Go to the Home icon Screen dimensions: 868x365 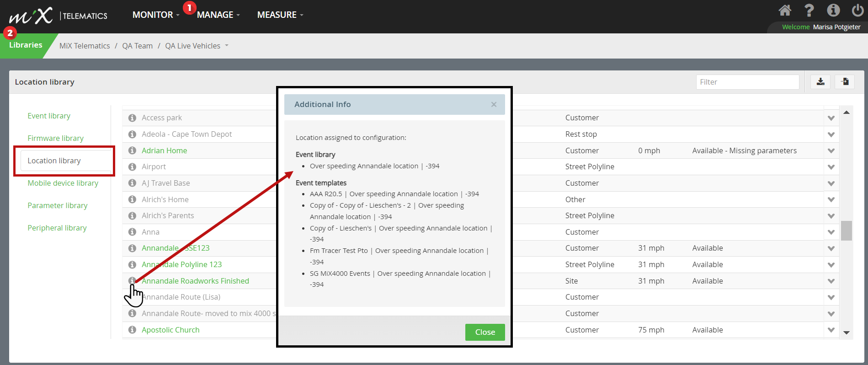[785, 10]
